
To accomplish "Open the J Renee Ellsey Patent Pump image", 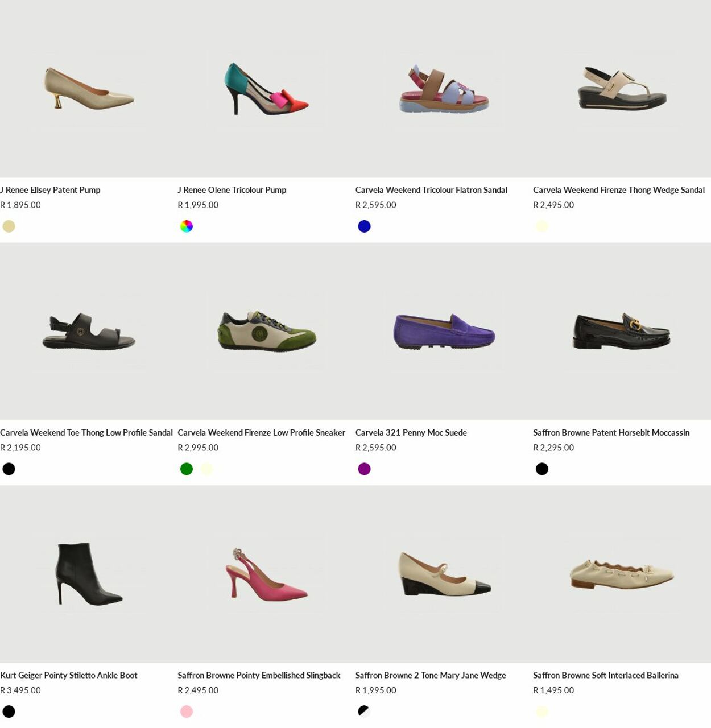I will pyautogui.click(x=89, y=89).
